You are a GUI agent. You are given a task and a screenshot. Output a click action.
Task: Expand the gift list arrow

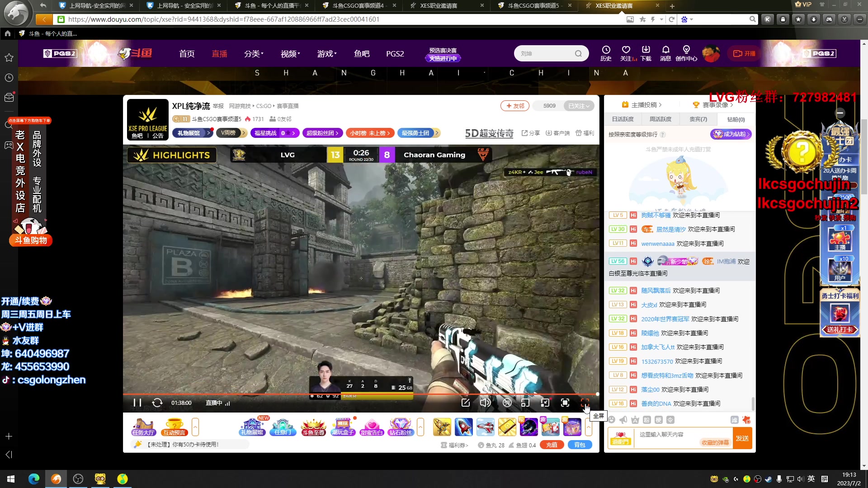589,427
